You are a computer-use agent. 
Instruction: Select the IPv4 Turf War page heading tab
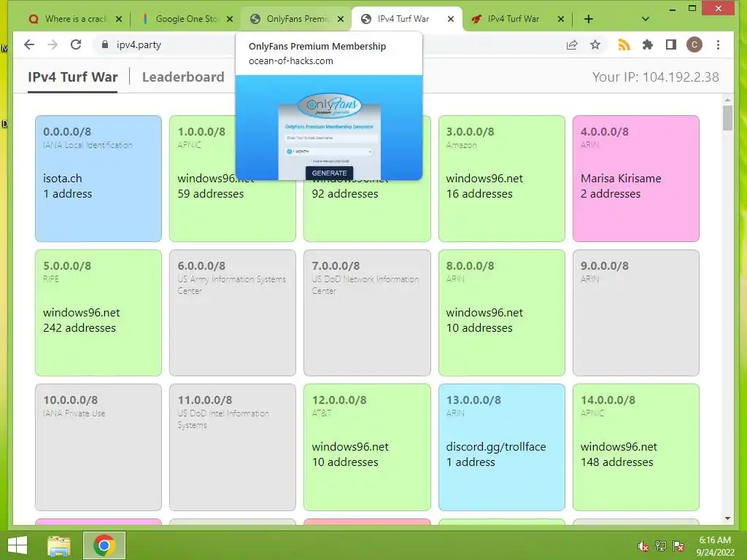point(72,77)
